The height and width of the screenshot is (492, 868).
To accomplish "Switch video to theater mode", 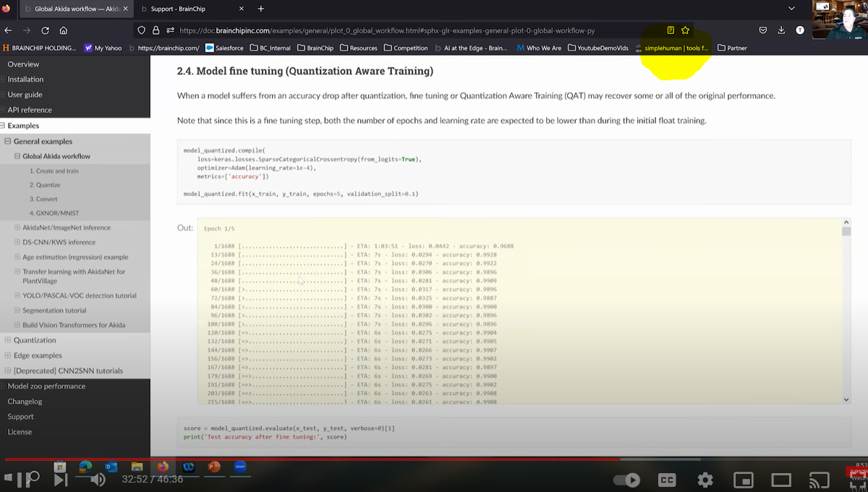I will 780,480.
